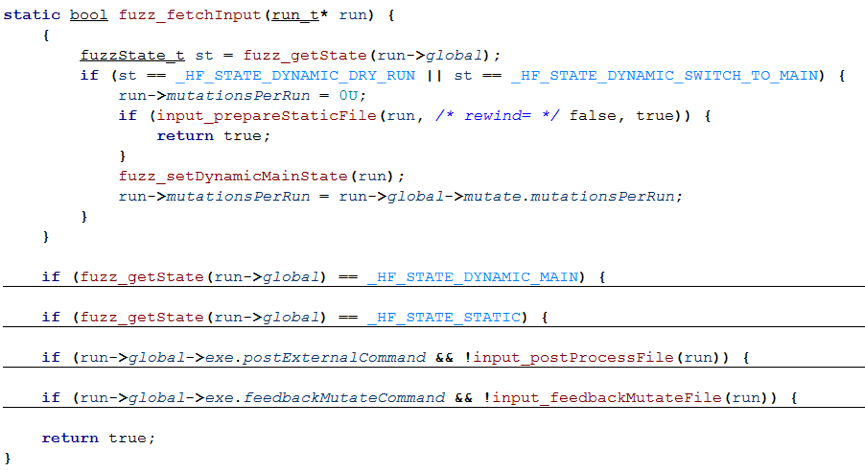The width and height of the screenshot is (865, 475).
Task: Click the input_prepareStaticFile function call
Action: tap(266, 116)
